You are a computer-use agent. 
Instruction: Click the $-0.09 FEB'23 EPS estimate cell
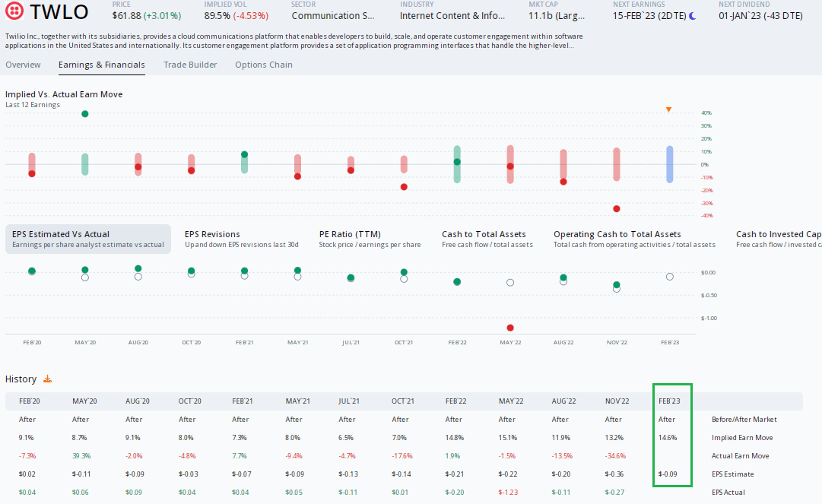coord(668,474)
